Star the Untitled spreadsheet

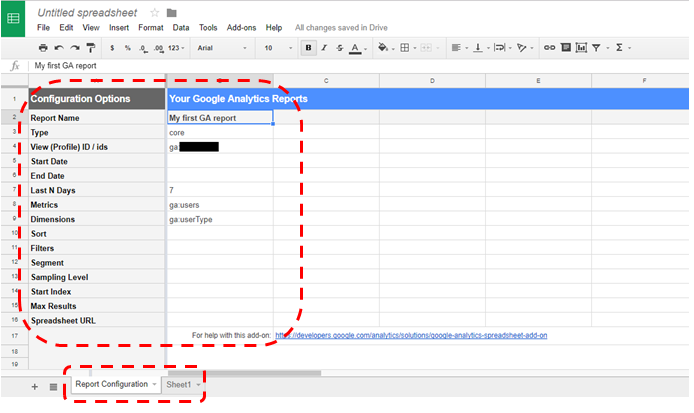pos(154,13)
